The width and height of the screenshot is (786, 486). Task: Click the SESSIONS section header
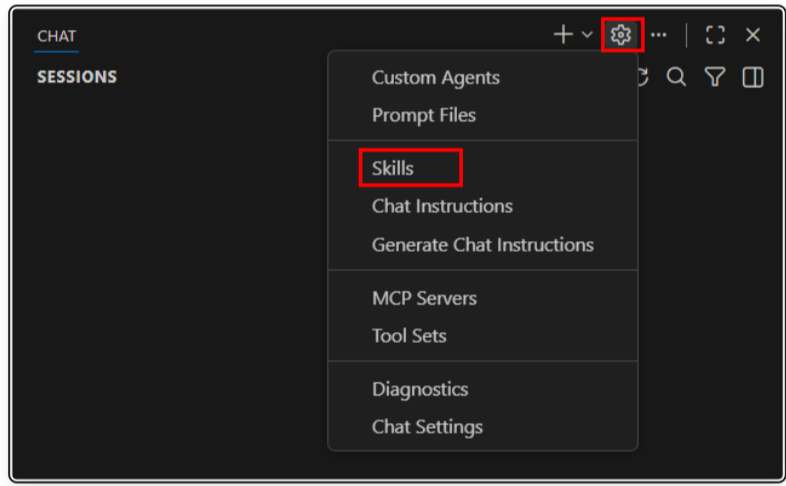[77, 77]
